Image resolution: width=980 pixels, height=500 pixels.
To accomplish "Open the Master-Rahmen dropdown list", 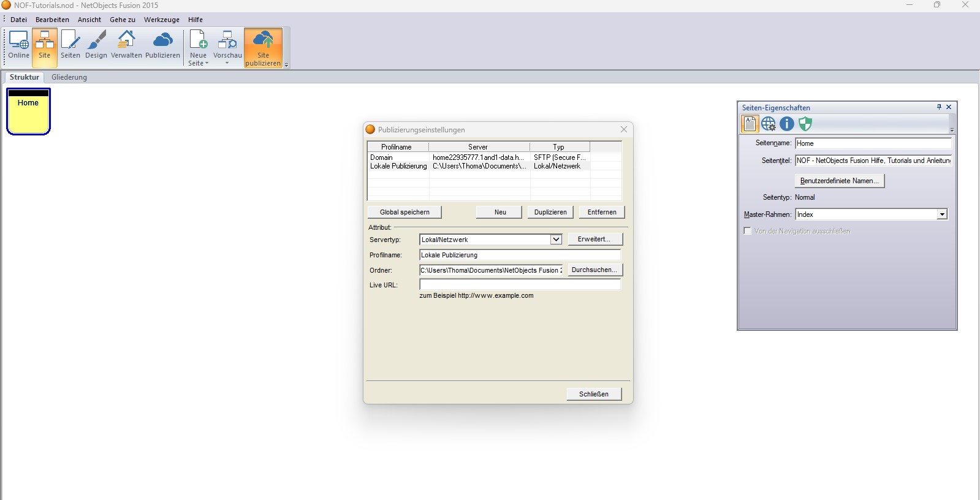I will click(941, 214).
